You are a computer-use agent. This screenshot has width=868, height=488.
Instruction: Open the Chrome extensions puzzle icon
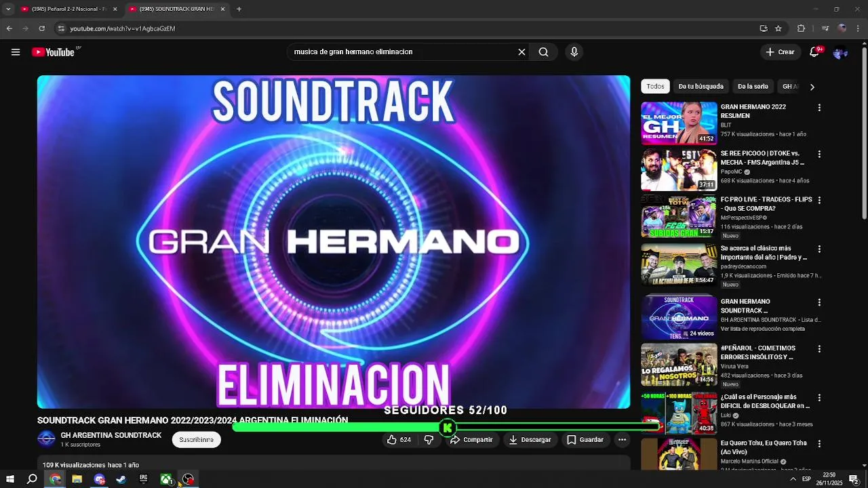click(x=801, y=28)
